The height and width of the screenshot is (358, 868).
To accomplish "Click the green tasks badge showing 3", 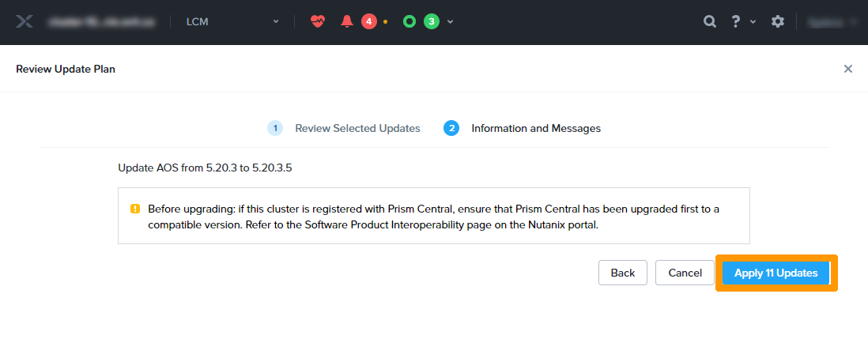I will 431,21.
